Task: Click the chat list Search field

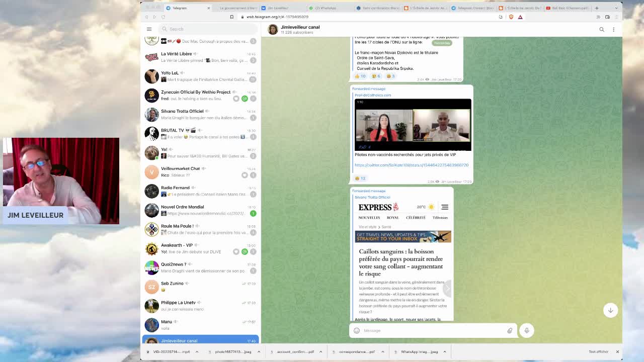Action: pyautogui.click(x=207, y=29)
